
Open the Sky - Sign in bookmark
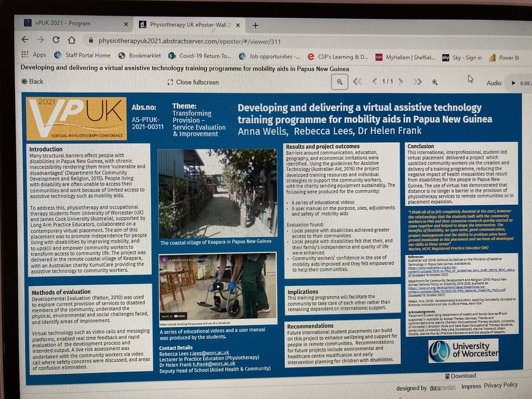click(462, 58)
